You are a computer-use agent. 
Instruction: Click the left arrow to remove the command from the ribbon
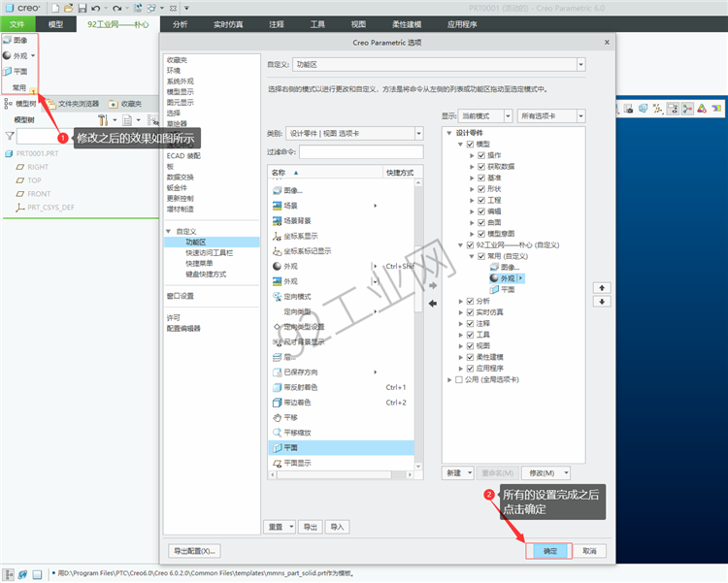tap(433, 303)
